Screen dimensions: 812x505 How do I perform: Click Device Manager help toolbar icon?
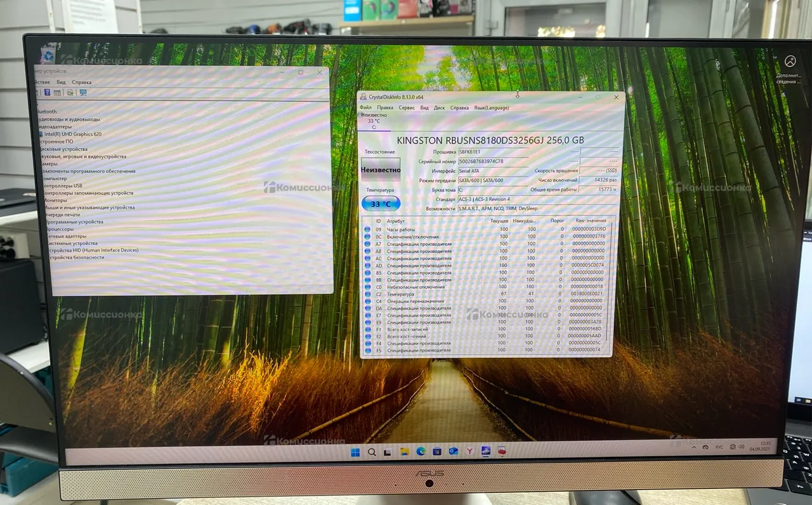click(x=47, y=93)
